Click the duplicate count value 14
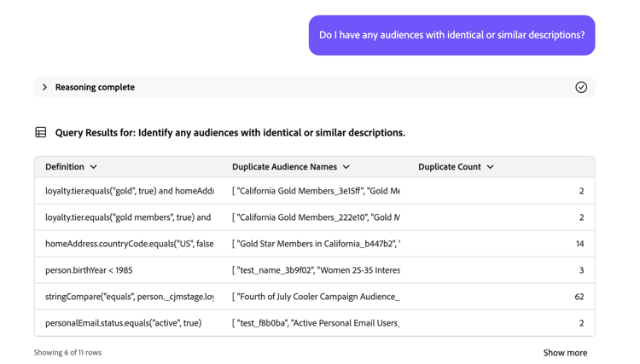The width and height of the screenshot is (640, 364). click(x=579, y=244)
